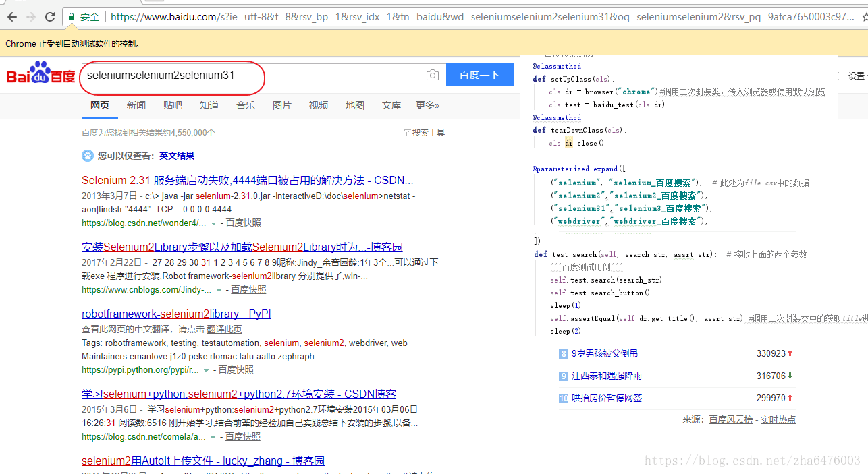This screenshot has height=474, width=868.
Task: Go back with the browser back arrow
Action: click(12, 17)
